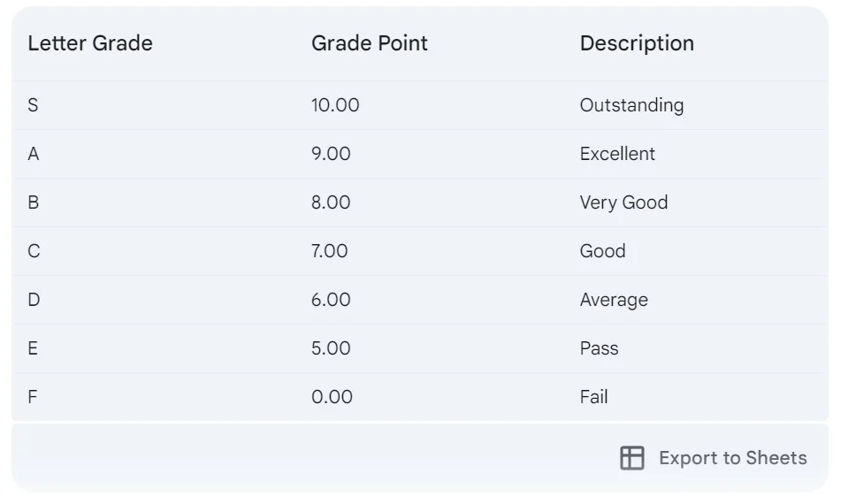Click the 10.00 grade point cell
Screen dimensions: 856x504
tap(335, 105)
